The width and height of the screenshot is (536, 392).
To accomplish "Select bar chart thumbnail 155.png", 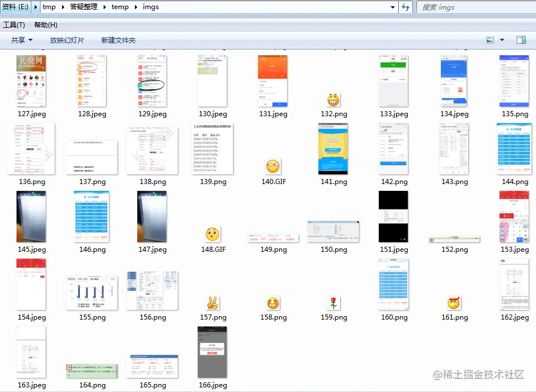I will coord(92,293).
